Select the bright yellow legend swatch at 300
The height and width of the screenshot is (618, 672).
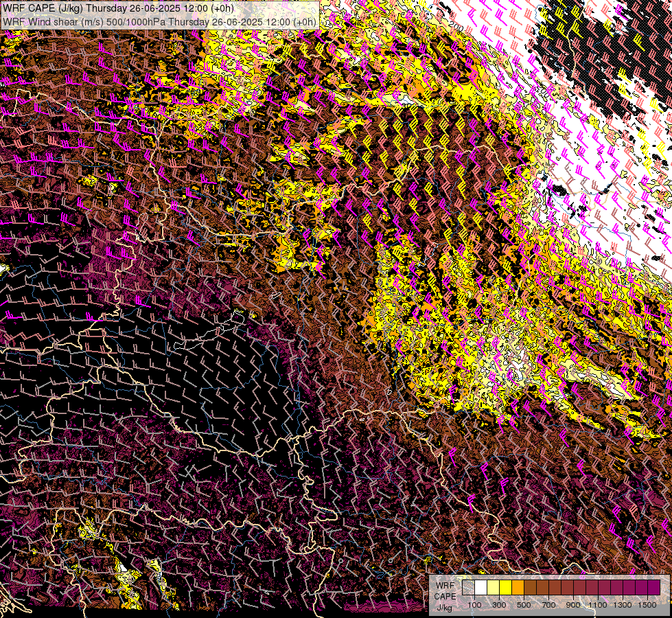tap(506, 588)
